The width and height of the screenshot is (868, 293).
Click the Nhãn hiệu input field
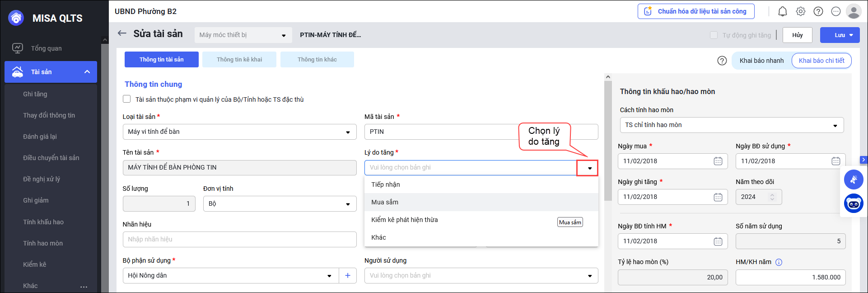point(239,240)
